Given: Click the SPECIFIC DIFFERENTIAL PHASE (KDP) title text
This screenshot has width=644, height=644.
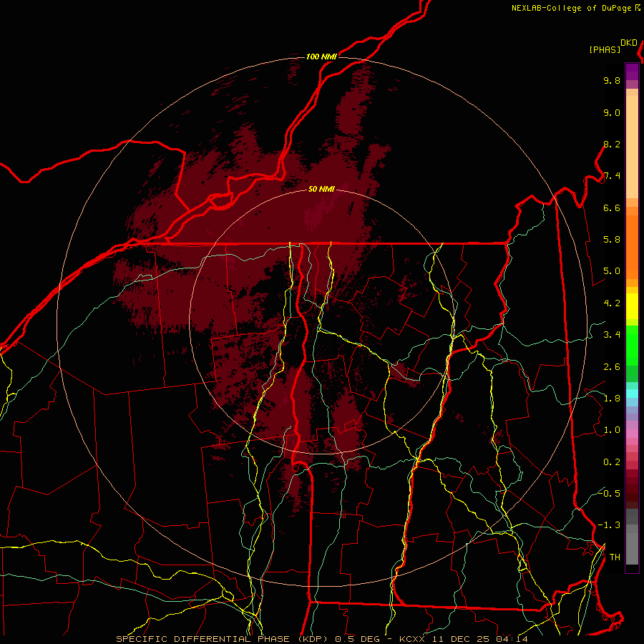Looking at the screenshot, I should tap(223, 639).
